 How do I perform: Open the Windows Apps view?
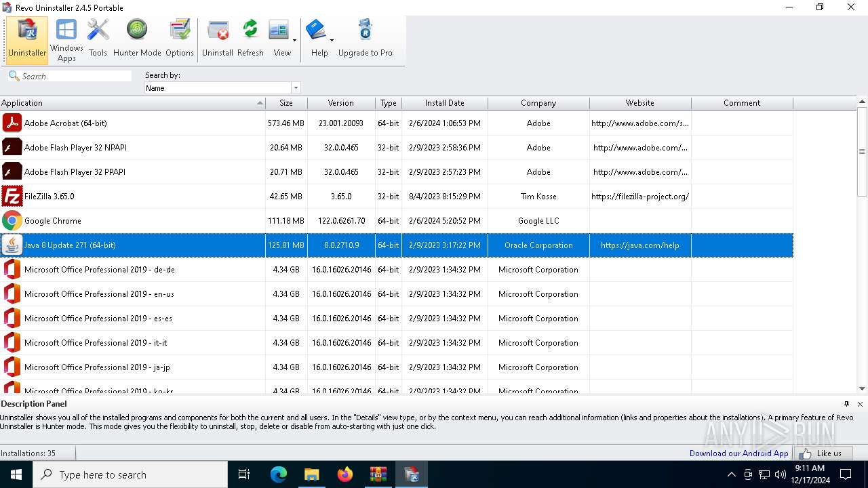click(x=66, y=40)
